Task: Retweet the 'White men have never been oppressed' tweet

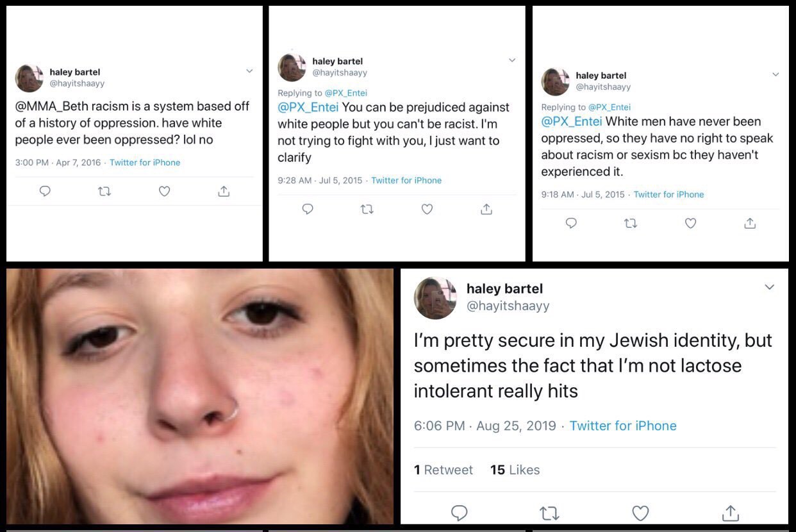Action: tap(631, 223)
